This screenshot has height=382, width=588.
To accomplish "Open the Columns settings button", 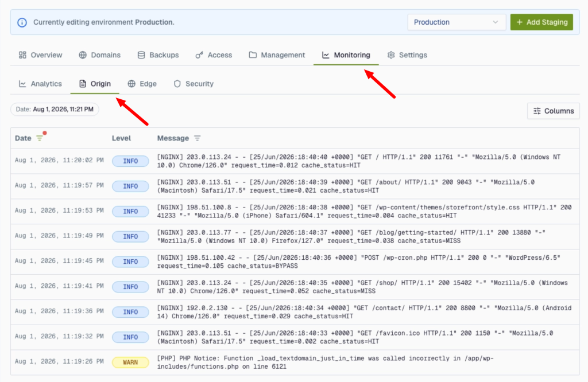I will (x=554, y=111).
